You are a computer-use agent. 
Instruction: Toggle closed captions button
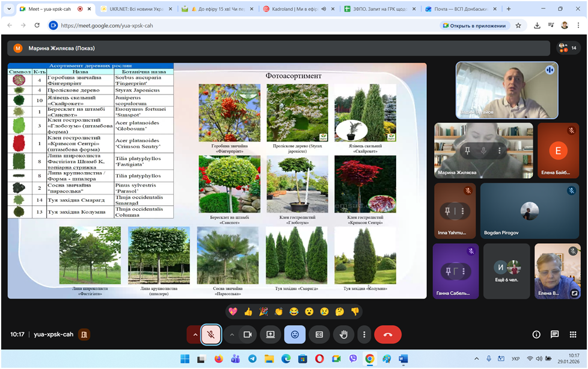tap(319, 334)
